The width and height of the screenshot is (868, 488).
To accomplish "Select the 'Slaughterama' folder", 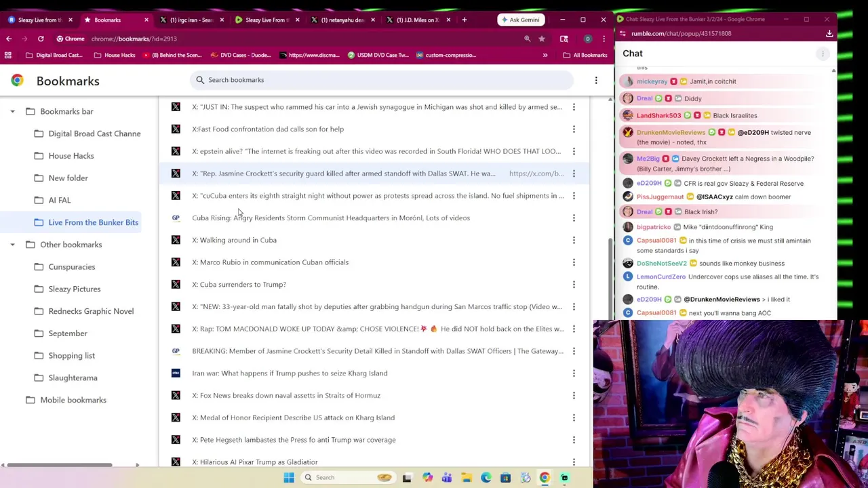I will click(73, 378).
